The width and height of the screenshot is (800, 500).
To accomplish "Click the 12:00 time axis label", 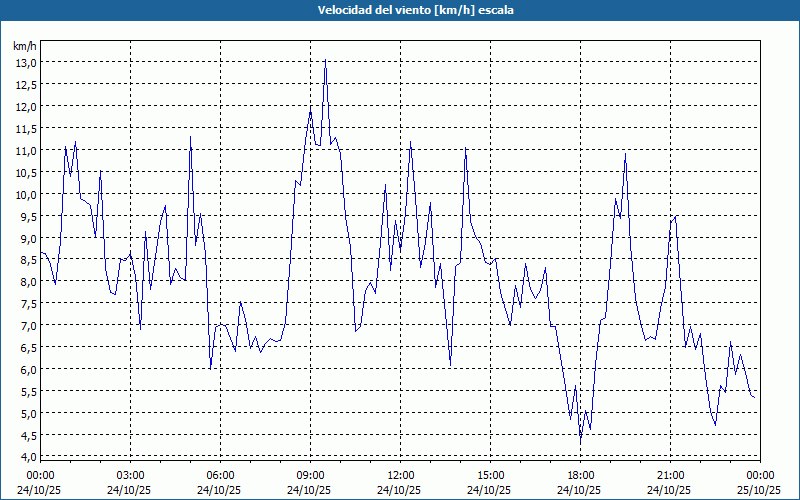I will (x=400, y=475).
